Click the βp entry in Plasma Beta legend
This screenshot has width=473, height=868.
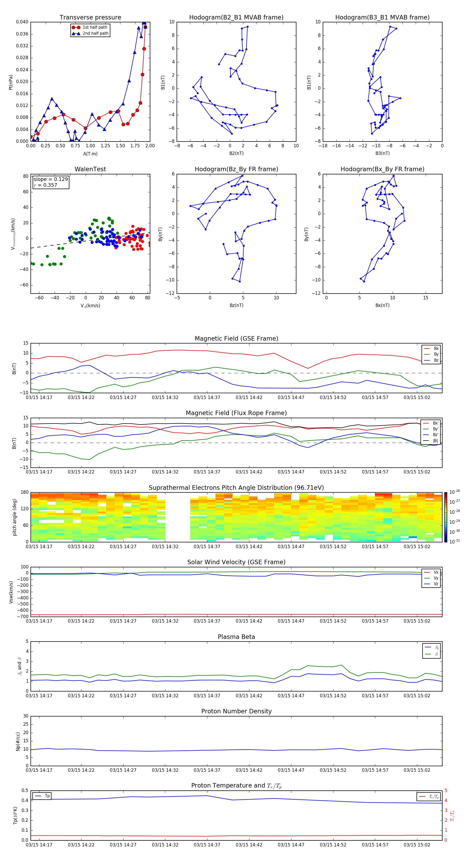432,647
